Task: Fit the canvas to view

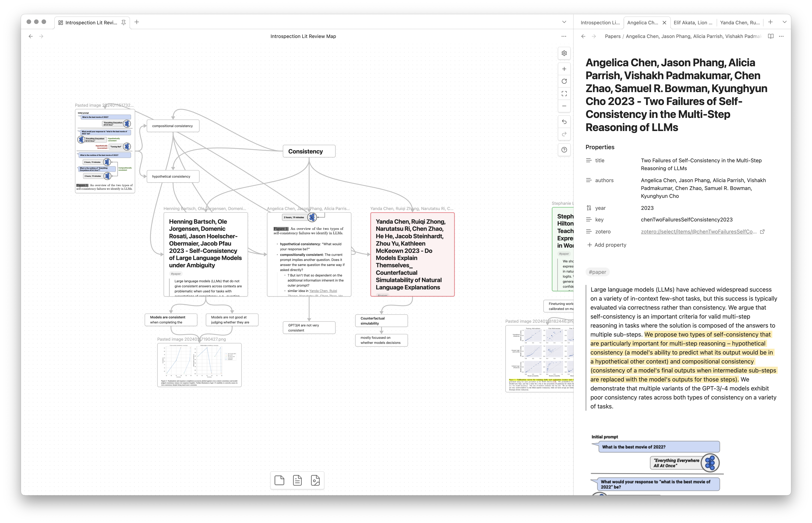Action: [564, 93]
